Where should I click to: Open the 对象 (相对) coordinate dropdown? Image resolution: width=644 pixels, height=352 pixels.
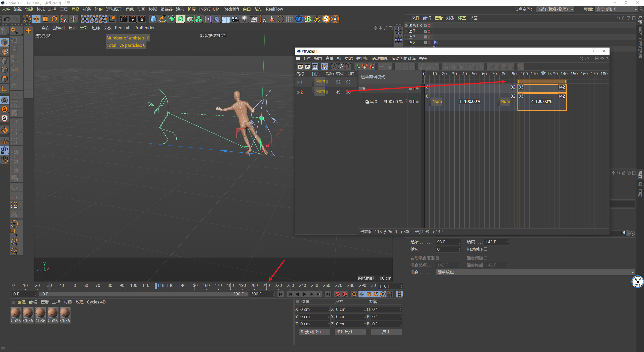[x=314, y=332]
